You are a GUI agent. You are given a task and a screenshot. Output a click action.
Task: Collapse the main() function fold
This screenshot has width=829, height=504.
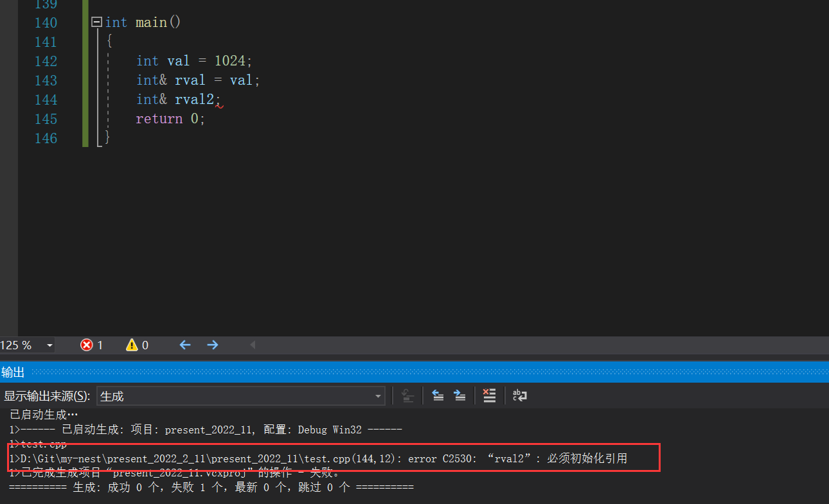click(x=96, y=22)
